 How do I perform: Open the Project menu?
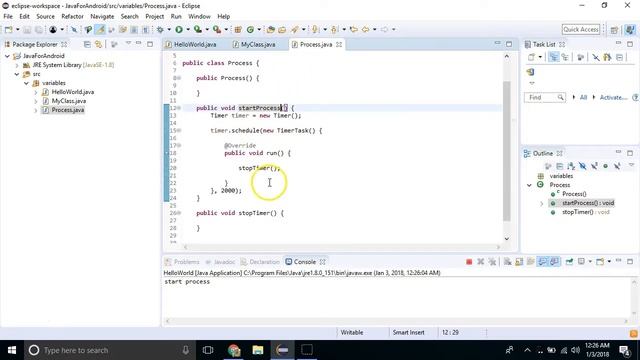[x=155, y=16]
